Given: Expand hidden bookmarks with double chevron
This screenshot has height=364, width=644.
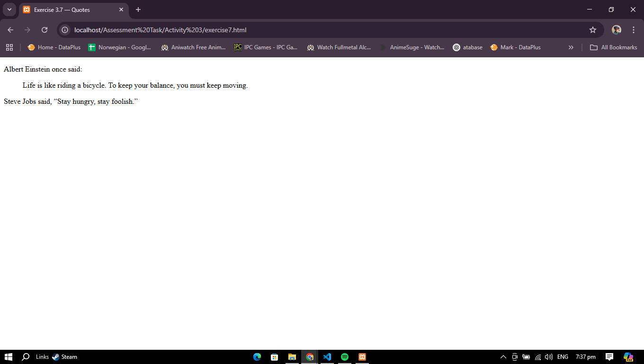Looking at the screenshot, I should point(571,47).
